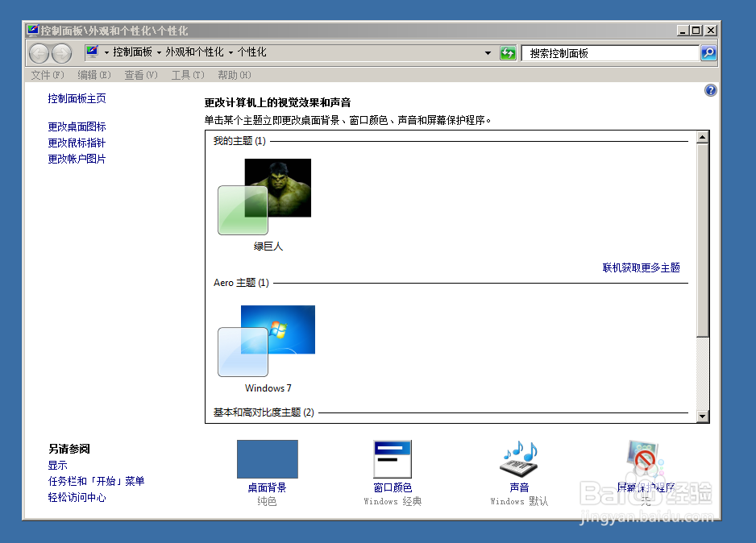Screen dimensions: 756x543
Task: Open dropdown arrow before 个性化 breadcrumb
Action: tap(231, 52)
